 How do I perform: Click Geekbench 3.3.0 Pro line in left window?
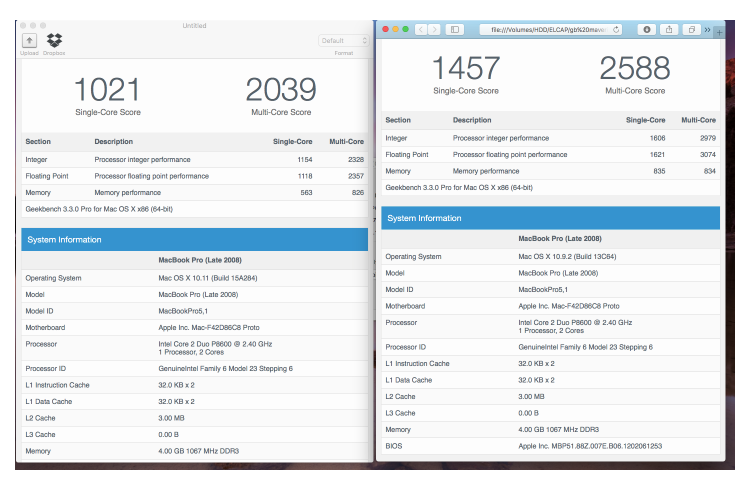99,209
